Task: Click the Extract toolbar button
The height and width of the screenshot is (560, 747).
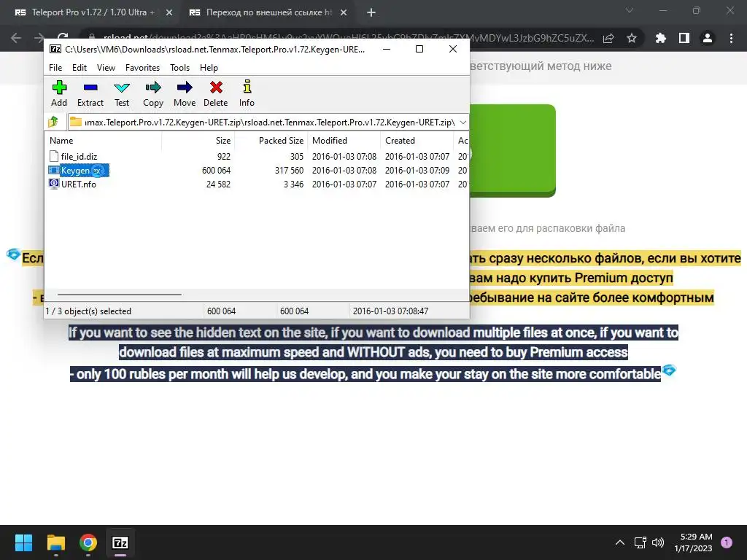Action: pyautogui.click(x=90, y=94)
